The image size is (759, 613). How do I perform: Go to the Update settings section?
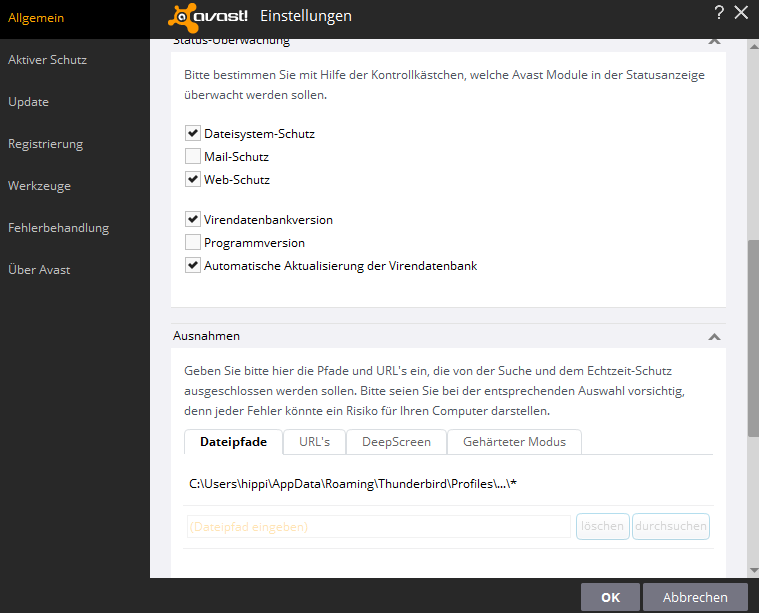[x=28, y=102]
